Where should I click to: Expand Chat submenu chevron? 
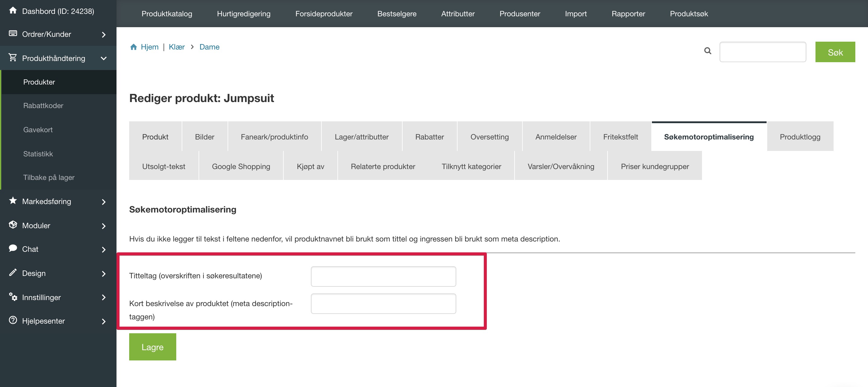pyautogui.click(x=104, y=250)
